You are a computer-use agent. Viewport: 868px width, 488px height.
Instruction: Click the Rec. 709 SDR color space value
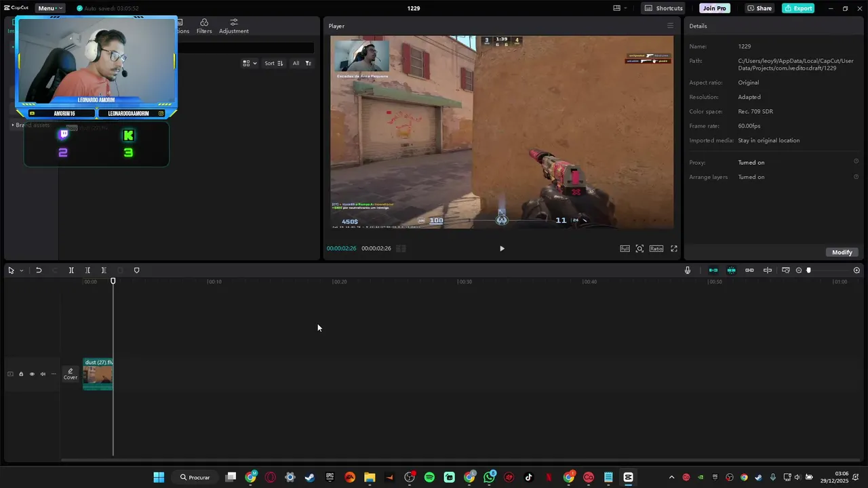point(755,111)
